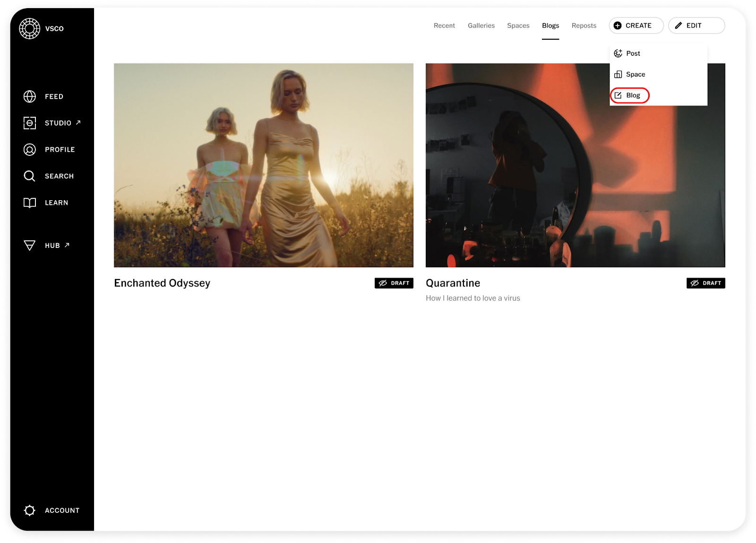Click the Blog compose icon in menu
Viewport: 756px width, 543px height.
pos(618,95)
